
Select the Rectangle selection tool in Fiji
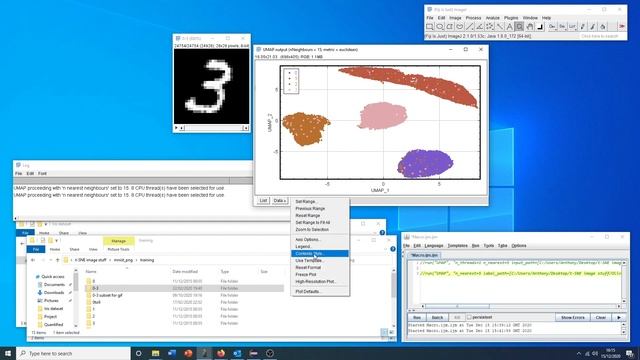430,27
